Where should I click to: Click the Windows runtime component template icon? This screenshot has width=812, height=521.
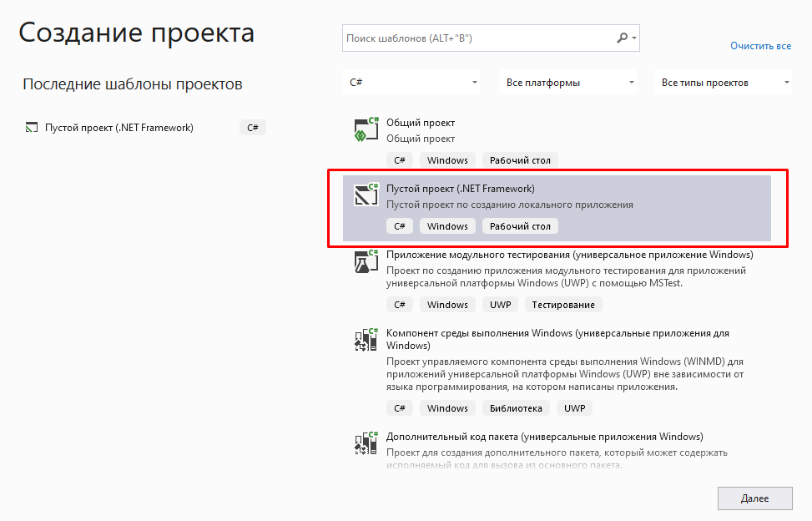pos(366,340)
